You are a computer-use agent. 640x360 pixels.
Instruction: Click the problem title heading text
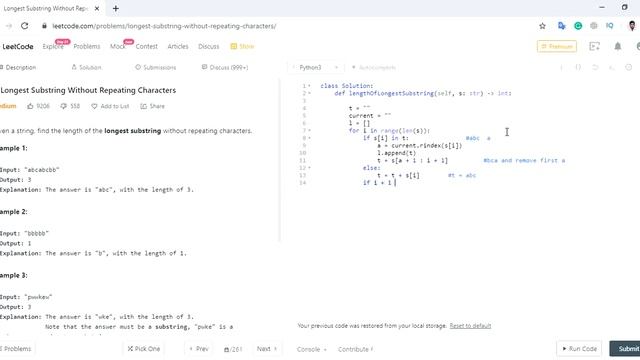click(x=88, y=90)
